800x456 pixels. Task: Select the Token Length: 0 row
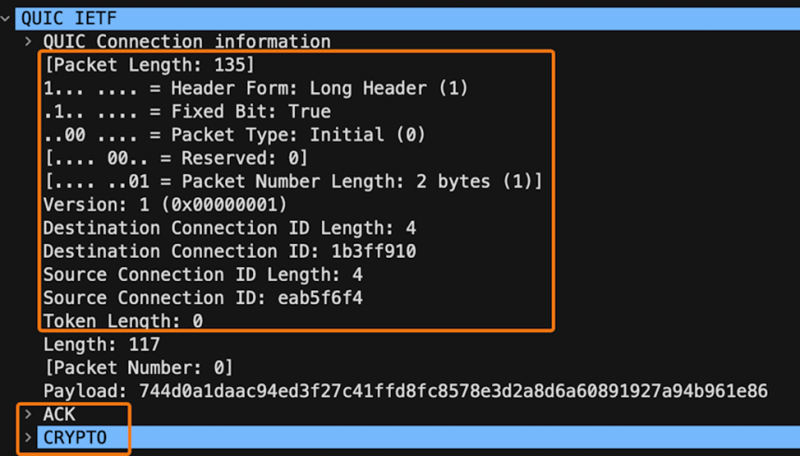pyautogui.click(x=123, y=321)
